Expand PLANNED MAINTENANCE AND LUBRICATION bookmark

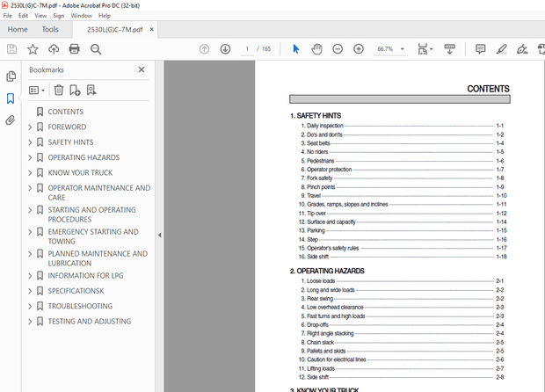click(30, 254)
